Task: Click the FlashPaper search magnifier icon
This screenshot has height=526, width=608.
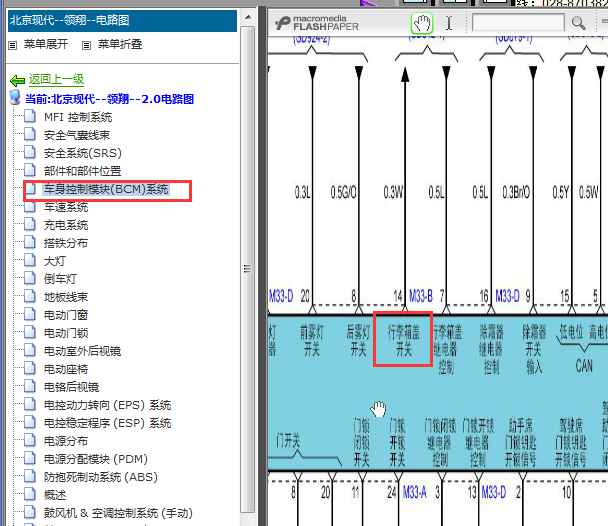Action: click(x=578, y=23)
